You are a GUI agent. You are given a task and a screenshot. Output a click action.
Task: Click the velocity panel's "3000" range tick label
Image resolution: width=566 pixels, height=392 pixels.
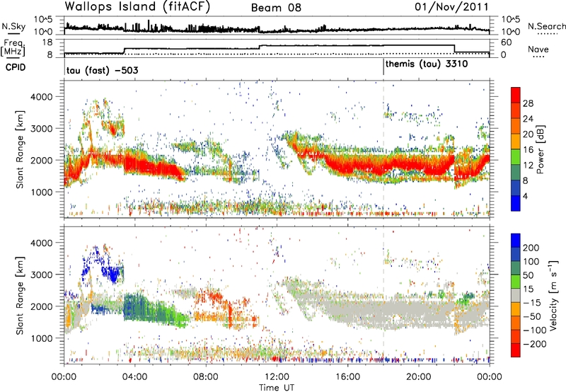click(41, 275)
